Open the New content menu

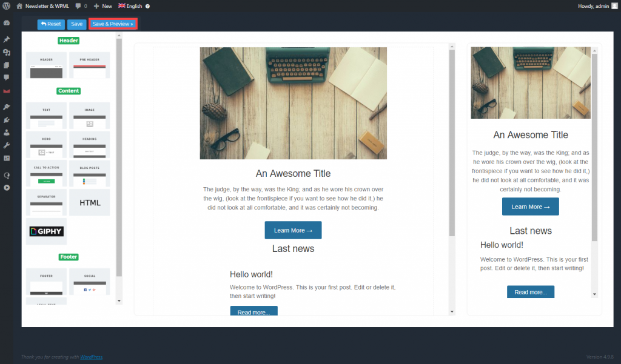pos(103,6)
